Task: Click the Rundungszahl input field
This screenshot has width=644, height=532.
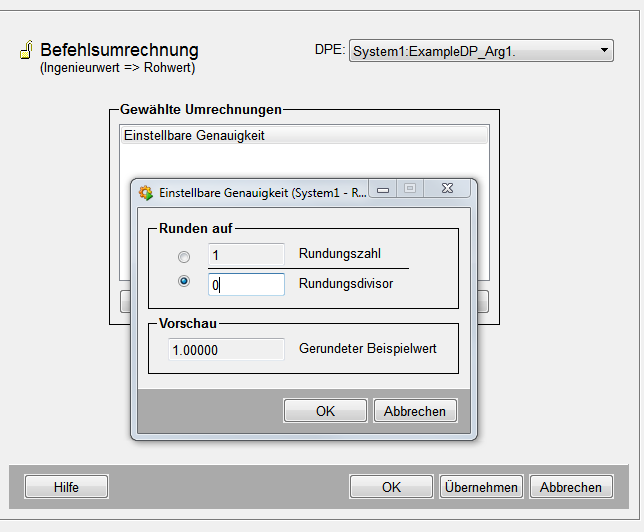Action: (246, 255)
